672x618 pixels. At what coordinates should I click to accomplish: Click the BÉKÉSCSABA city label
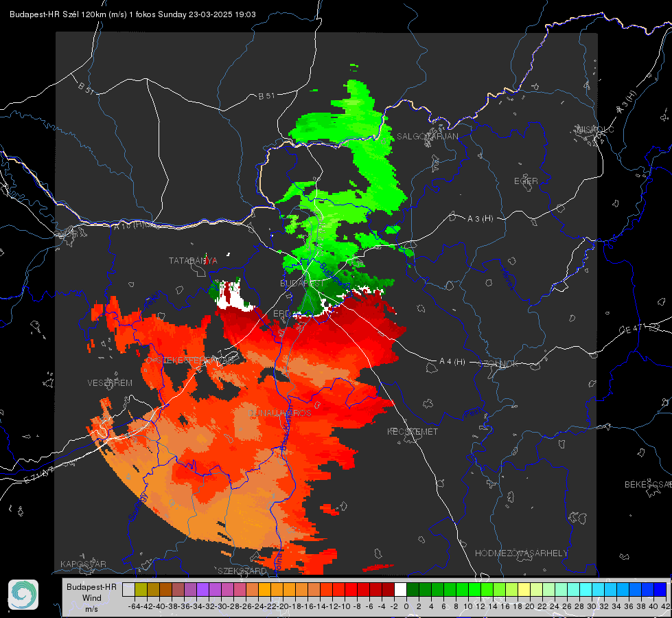coord(648,485)
